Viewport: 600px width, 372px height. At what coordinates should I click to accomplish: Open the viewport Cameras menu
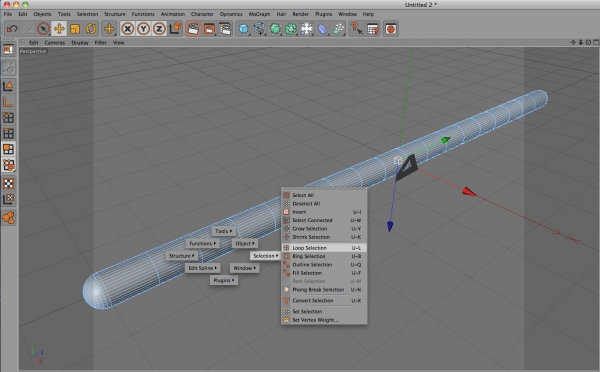[55, 42]
